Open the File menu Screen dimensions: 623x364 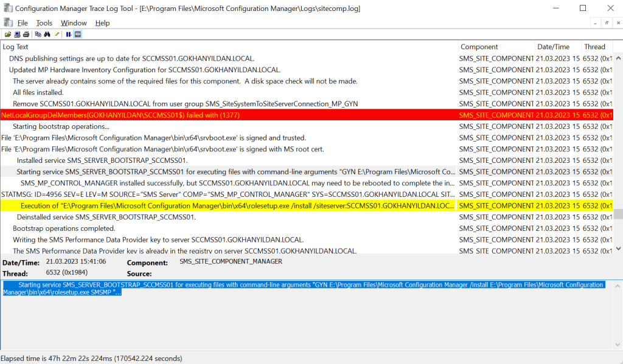(x=23, y=23)
